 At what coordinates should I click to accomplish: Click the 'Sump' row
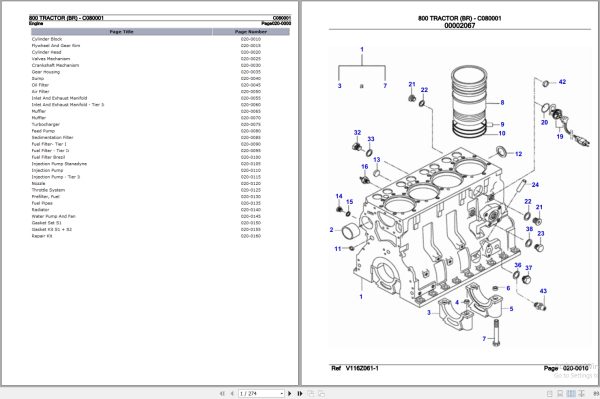160,78
